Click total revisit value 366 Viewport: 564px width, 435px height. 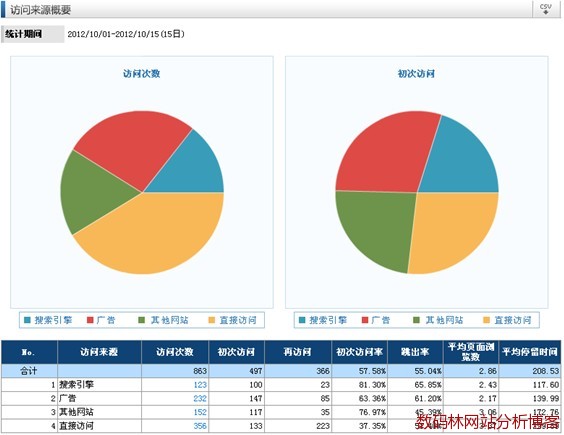[x=323, y=371]
